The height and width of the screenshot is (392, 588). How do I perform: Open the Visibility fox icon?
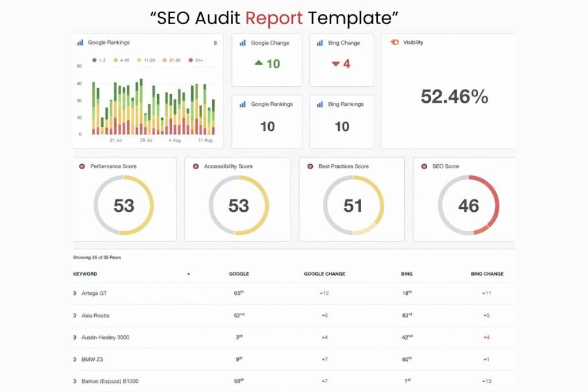click(393, 42)
